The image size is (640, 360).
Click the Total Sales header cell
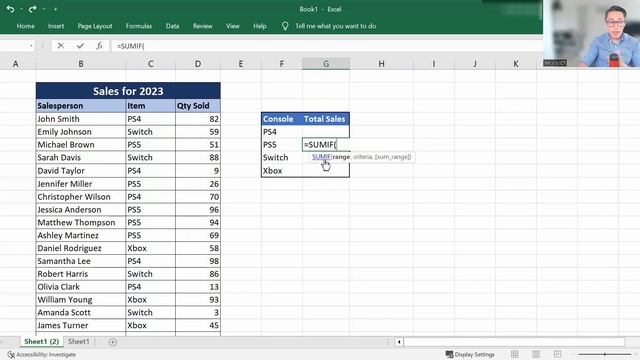tap(326, 119)
